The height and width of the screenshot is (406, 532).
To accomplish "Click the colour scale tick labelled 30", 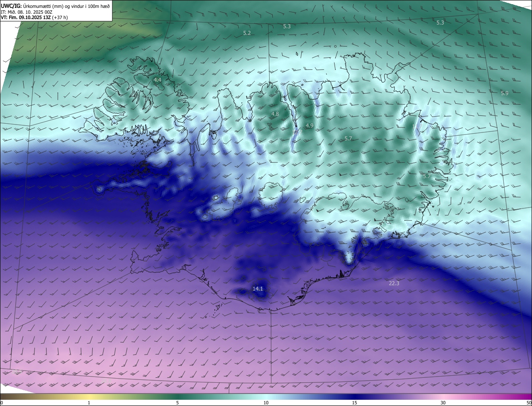I will [x=443, y=403].
